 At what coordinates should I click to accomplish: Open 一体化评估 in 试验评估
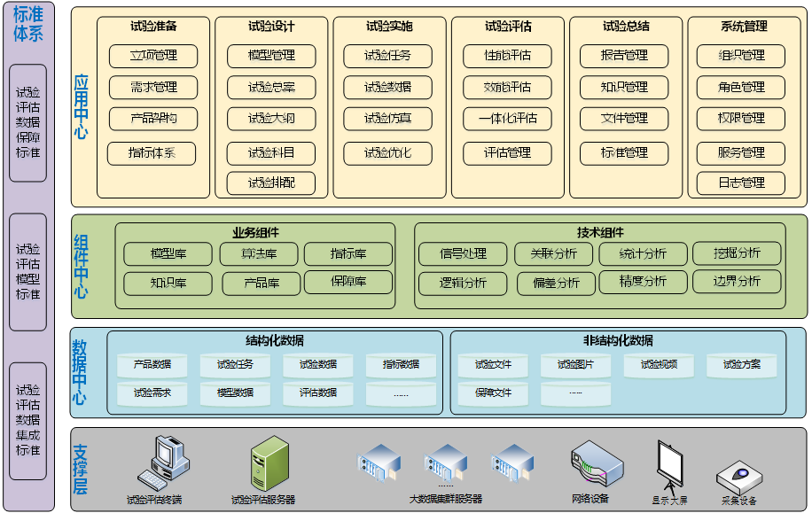point(507,119)
